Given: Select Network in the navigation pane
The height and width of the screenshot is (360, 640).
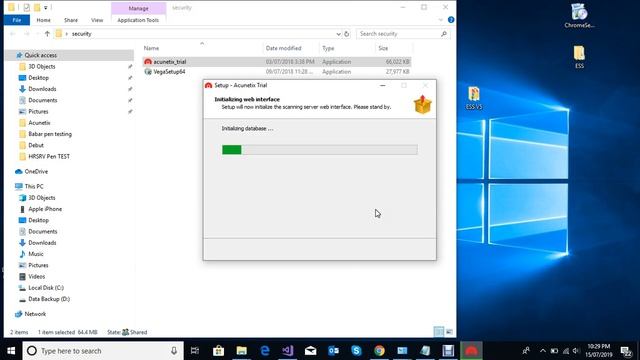Looking at the screenshot, I should click(35, 314).
